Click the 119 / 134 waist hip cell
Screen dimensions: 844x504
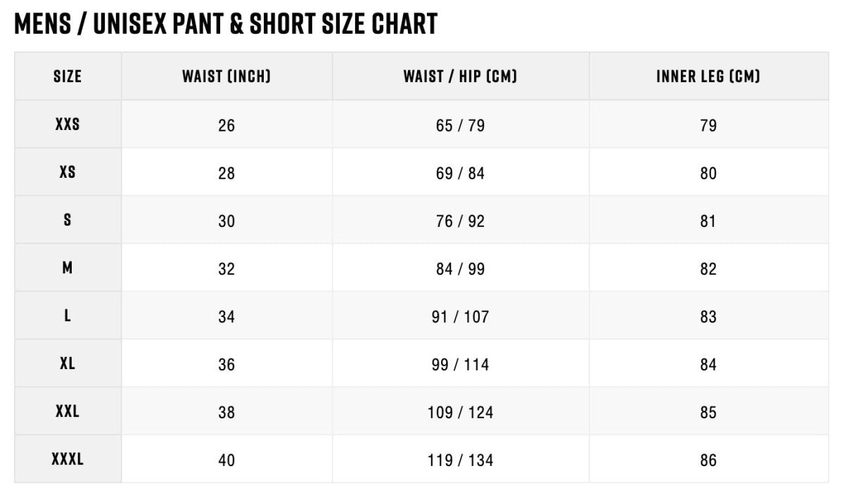pyautogui.click(x=460, y=460)
